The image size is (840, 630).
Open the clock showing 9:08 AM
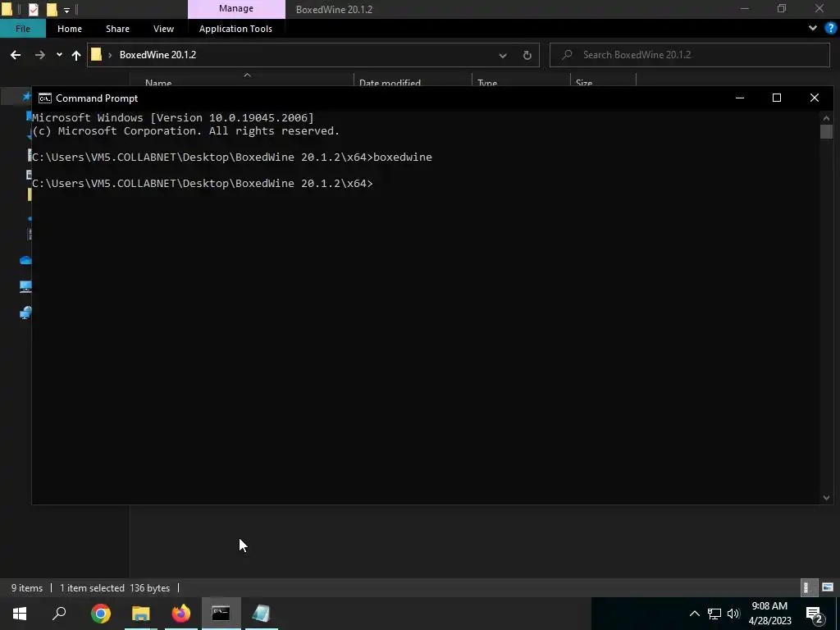pos(769,614)
